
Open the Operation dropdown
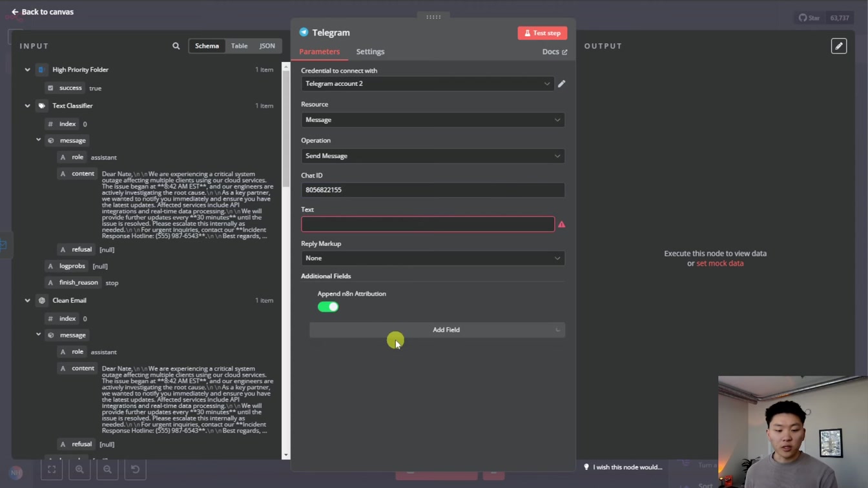tap(433, 156)
